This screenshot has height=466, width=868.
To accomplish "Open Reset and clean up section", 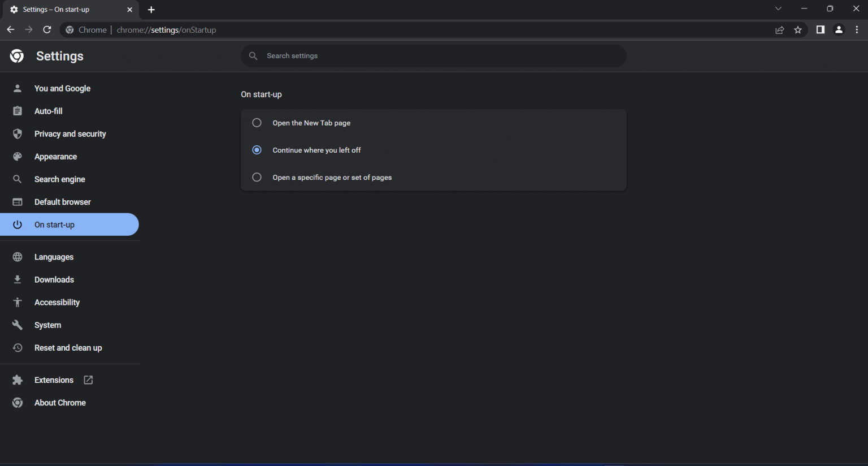I will (68, 348).
